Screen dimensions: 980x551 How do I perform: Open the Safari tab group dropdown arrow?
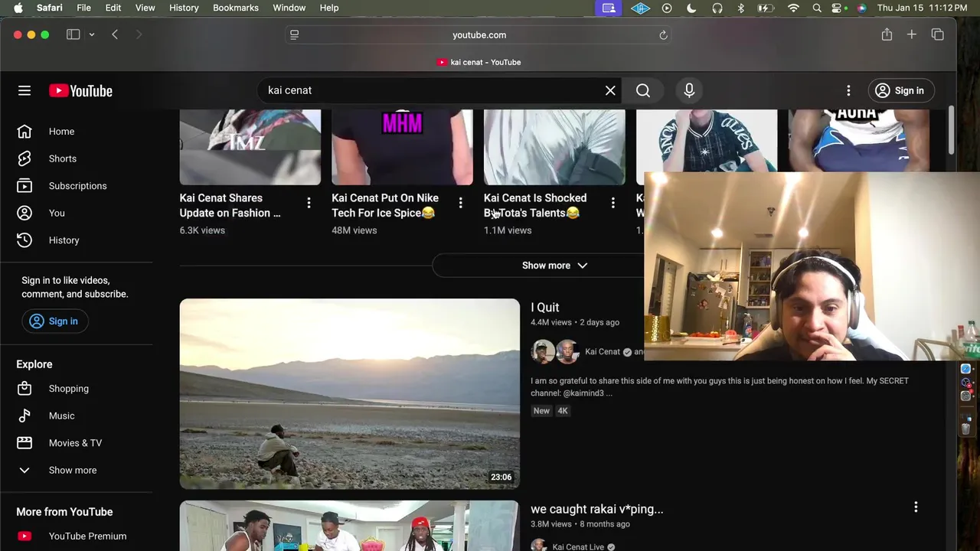point(91,34)
